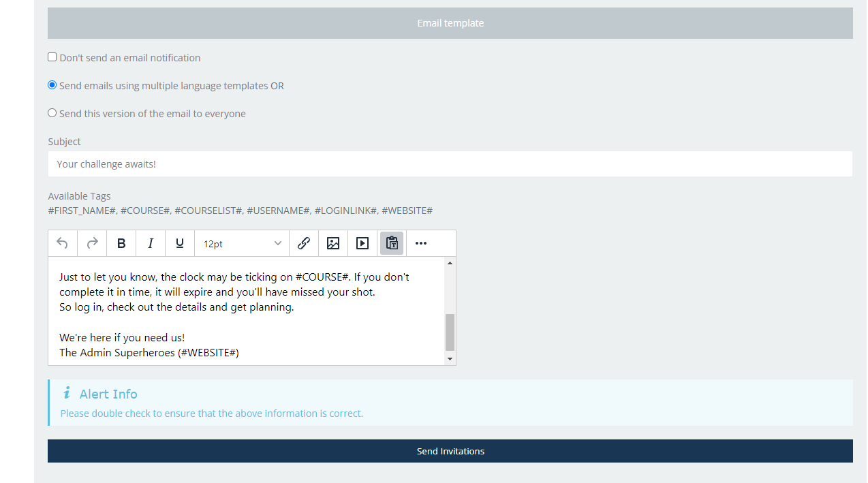This screenshot has width=868, height=483.
Task: Click the editor scrollbar up arrow
Action: (x=450, y=263)
